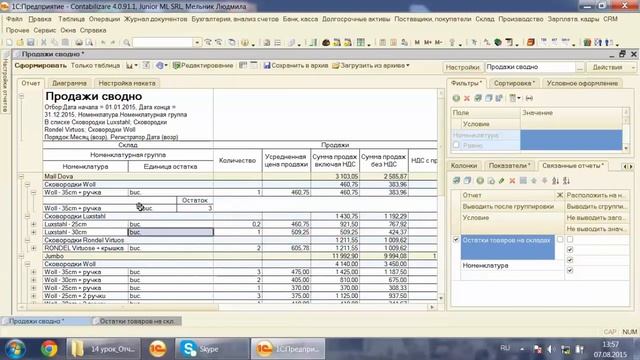Toggle the Ж bold column checkbox for Остатки
640x360 pixels.
[560, 240]
